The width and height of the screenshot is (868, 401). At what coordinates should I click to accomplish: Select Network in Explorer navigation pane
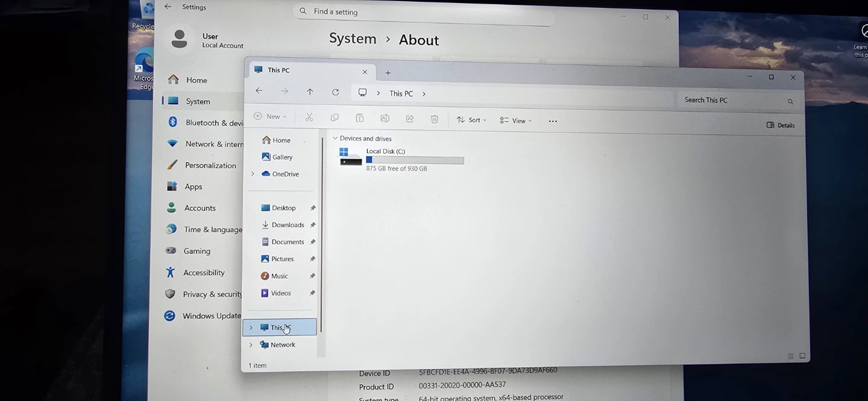[277, 345]
